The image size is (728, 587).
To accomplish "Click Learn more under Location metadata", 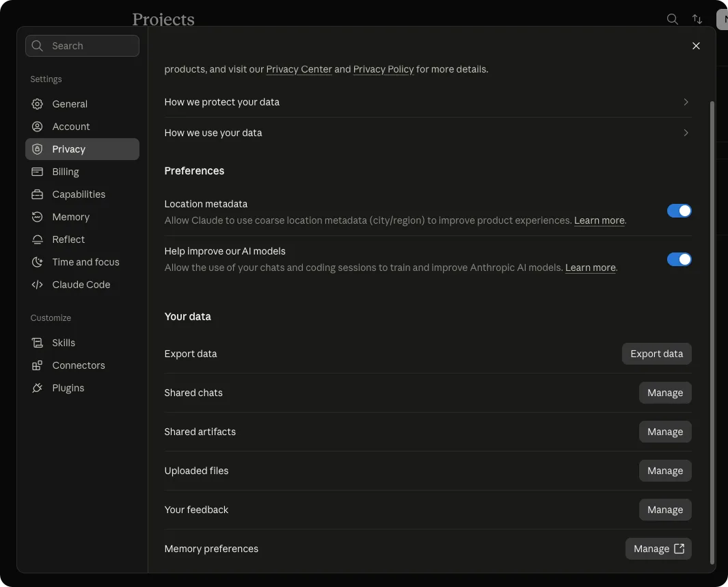I will pos(599,220).
